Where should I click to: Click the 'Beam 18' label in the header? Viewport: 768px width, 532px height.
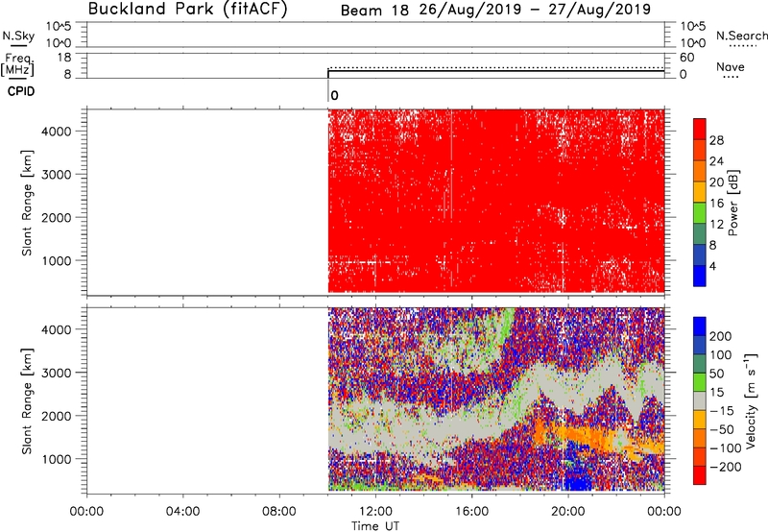(374, 10)
